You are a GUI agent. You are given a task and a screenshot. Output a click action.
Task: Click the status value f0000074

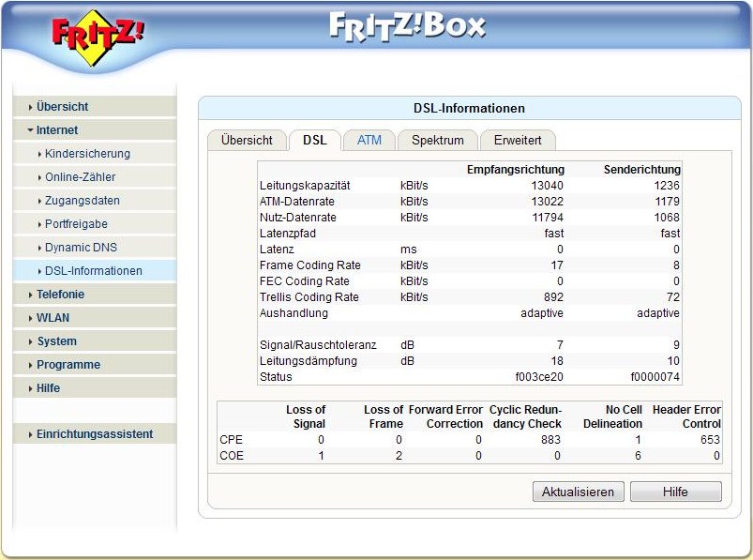pos(655,376)
